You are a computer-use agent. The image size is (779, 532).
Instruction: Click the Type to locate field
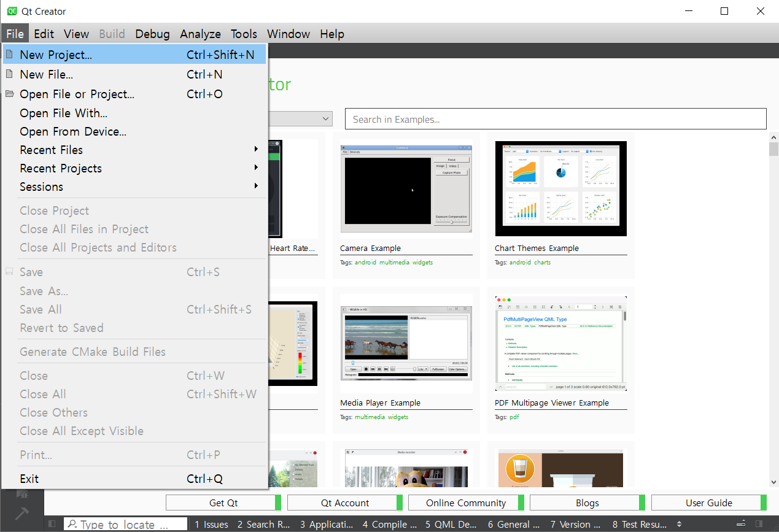(126, 524)
